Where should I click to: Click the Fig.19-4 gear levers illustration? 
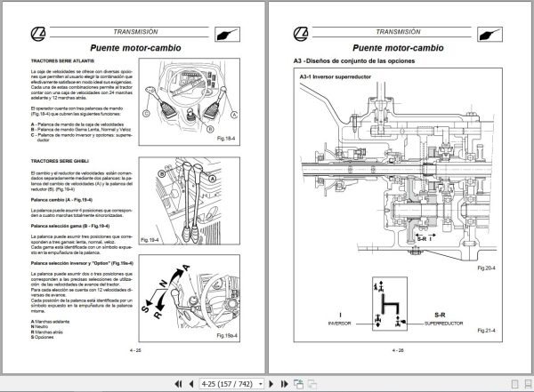click(190, 201)
